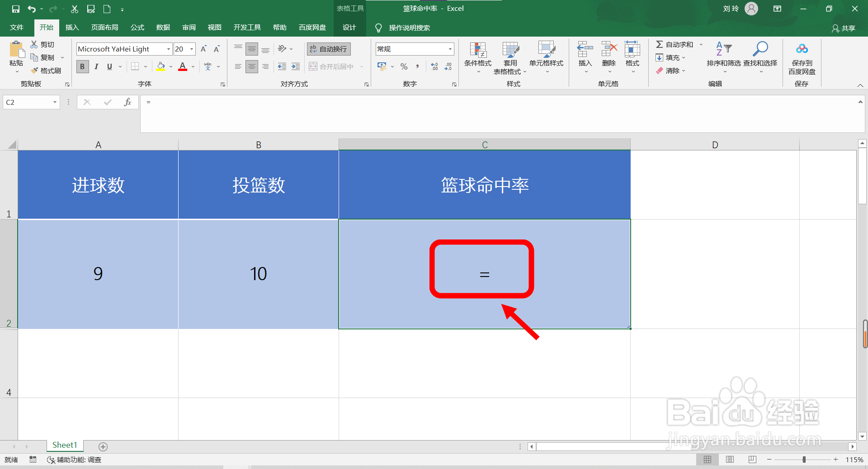Toggle Merge and Center
Viewport: 868px width, 469px height.
[332, 66]
